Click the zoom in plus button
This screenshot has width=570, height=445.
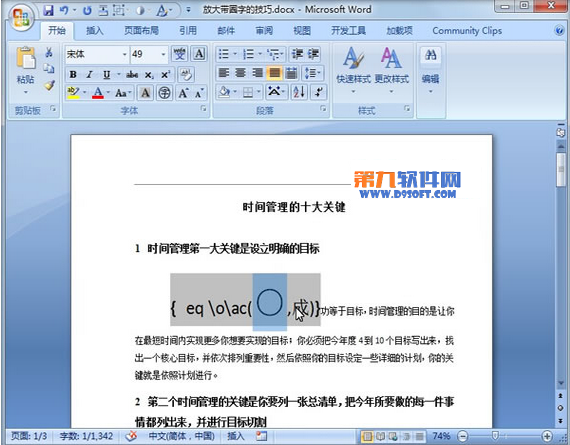tap(547, 436)
